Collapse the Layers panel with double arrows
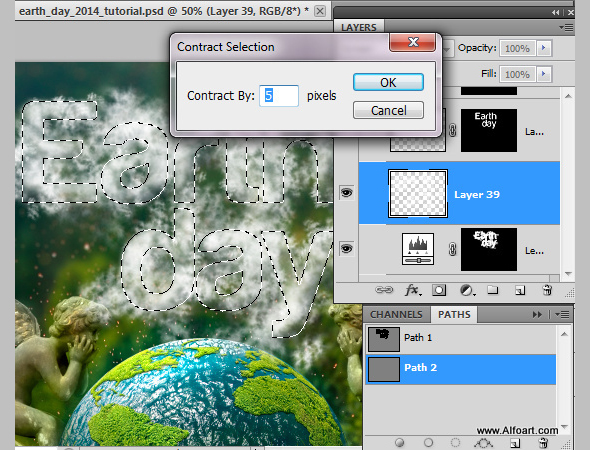590x450 pixels. (x=555, y=12)
